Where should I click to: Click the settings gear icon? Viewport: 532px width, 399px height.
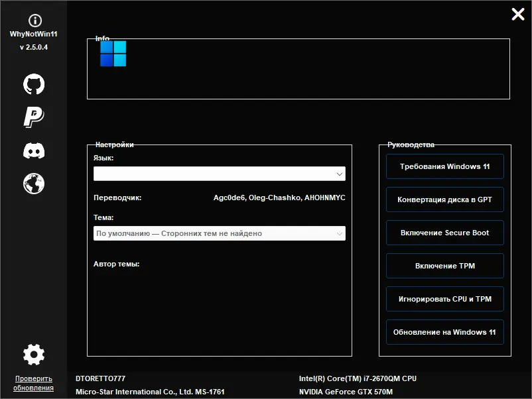[x=34, y=355]
